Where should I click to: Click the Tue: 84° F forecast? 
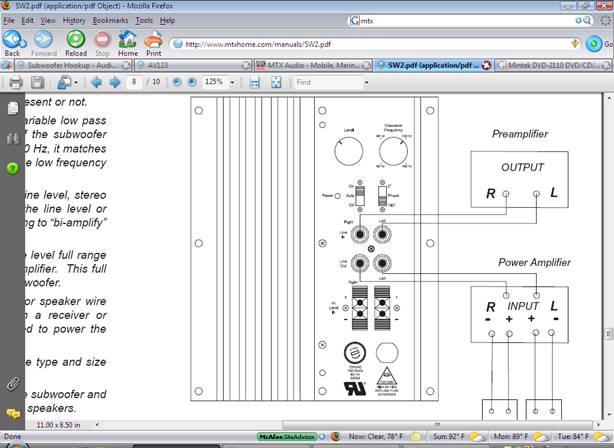coord(573,436)
